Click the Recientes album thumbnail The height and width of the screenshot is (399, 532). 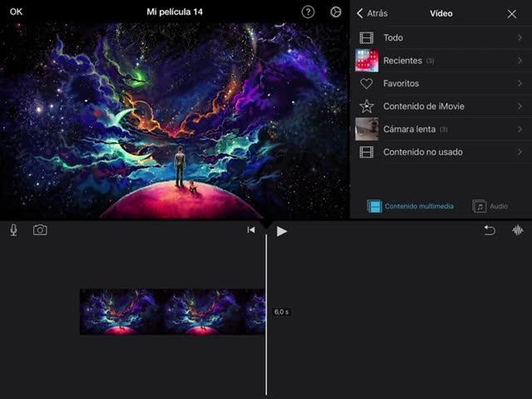(367, 61)
